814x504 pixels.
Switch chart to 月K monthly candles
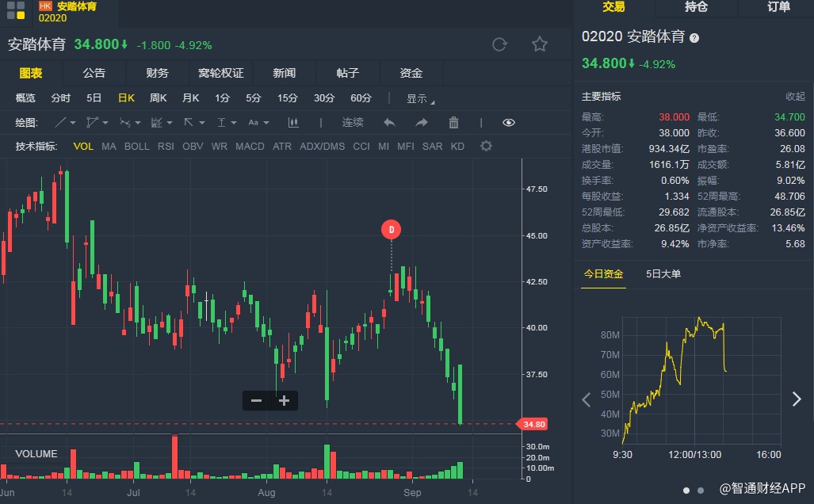tap(190, 98)
